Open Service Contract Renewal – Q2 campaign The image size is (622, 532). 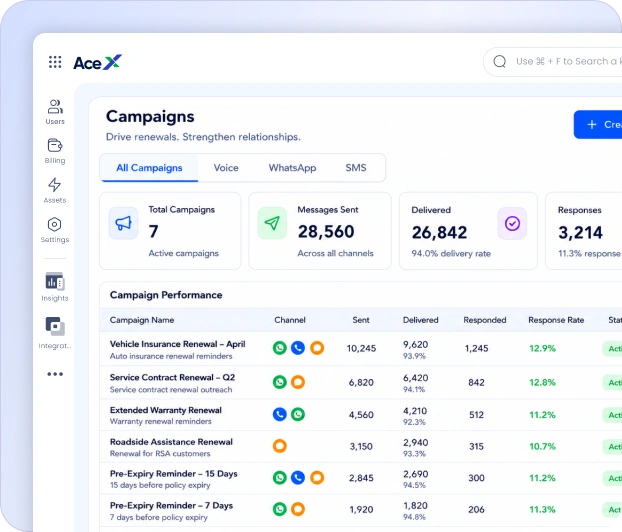point(172,377)
